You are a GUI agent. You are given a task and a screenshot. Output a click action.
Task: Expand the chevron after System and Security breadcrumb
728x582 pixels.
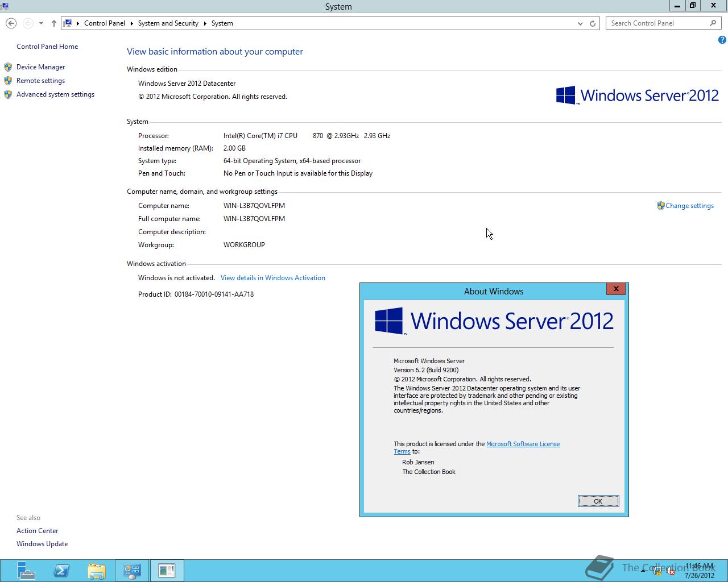coord(205,23)
